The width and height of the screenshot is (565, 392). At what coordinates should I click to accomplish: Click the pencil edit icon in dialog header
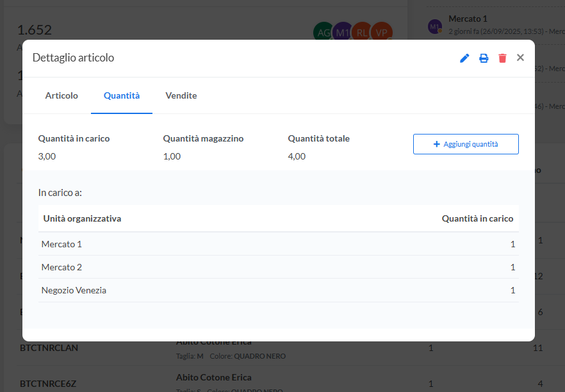pos(464,58)
